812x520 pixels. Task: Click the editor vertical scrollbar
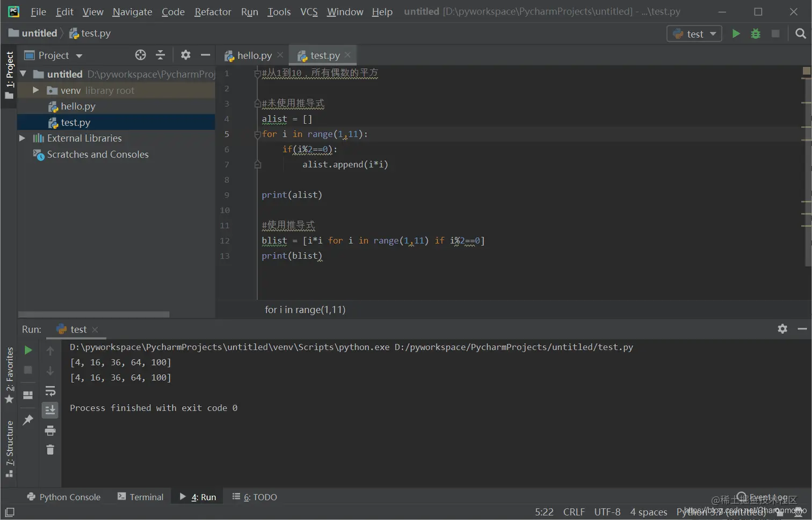click(807, 172)
